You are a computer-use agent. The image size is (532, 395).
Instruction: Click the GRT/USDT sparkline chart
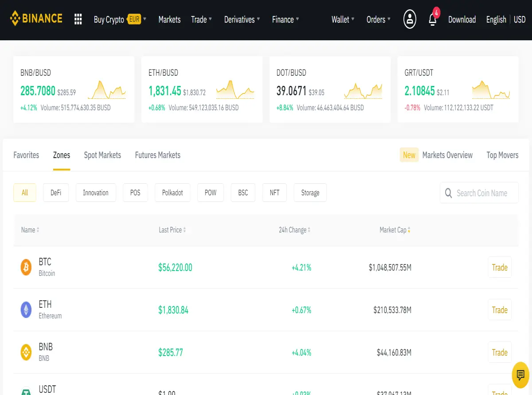(x=491, y=90)
